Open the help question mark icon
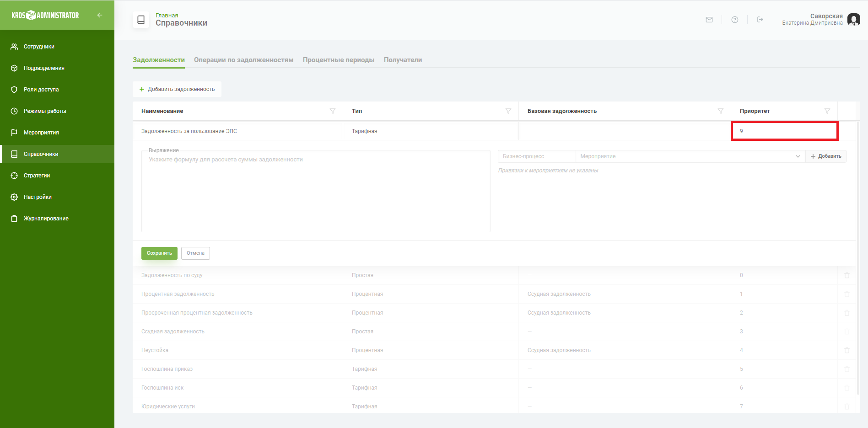The height and width of the screenshot is (428, 868). click(735, 20)
